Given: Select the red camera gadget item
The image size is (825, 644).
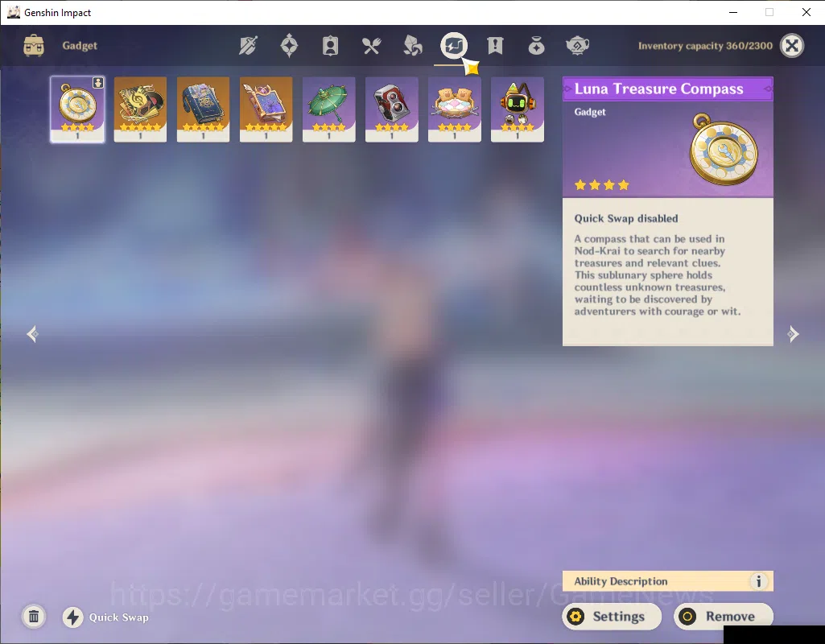Looking at the screenshot, I should pyautogui.click(x=391, y=109).
